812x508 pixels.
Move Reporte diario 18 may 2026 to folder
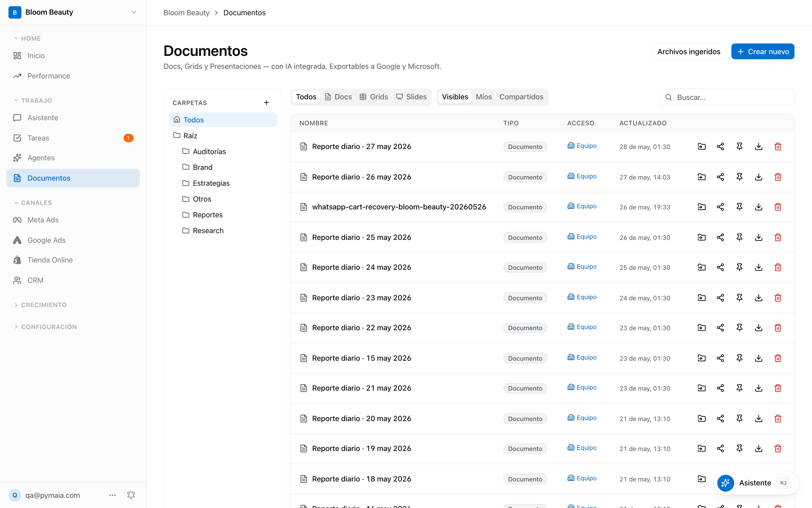coord(701,479)
